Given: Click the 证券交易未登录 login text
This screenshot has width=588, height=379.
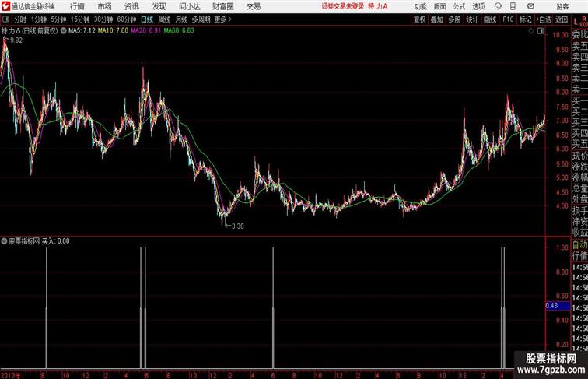Looking at the screenshot, I should pos(343,6).
